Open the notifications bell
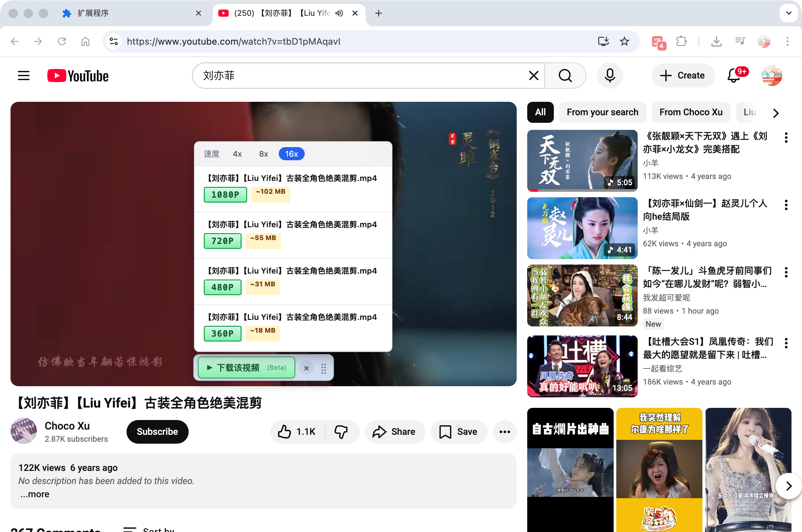Screen dimensions: 802x532 pos(734,75)
